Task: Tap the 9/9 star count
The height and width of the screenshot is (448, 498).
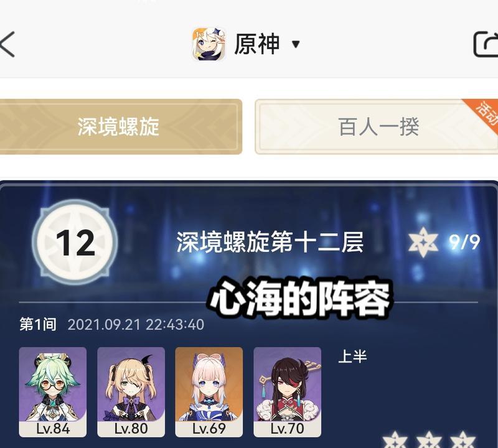Action: coord(464,243)
